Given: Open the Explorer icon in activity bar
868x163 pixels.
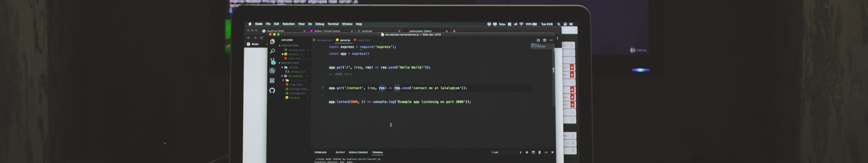Looking at the screenshot, I should (x=272, y=41).
